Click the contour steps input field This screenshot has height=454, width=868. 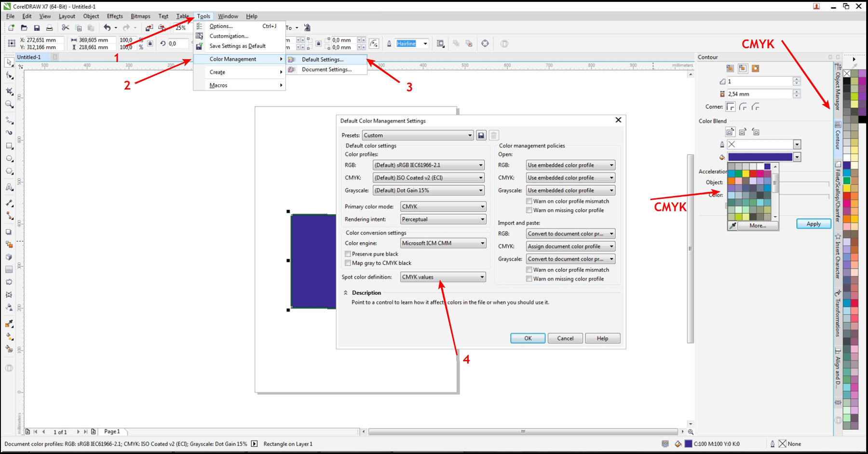pos(759,81)
